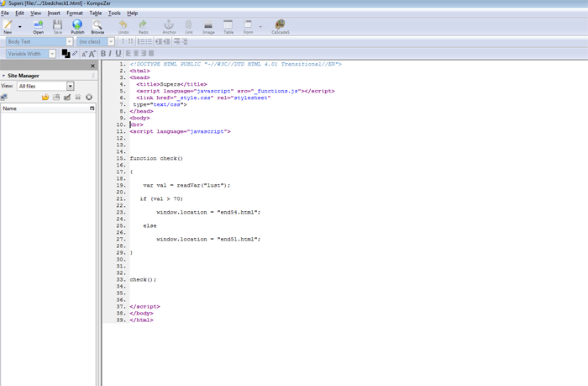Click the indent text icon
Image resolution: width=588 pixels, height=386 pixels.
click(x=159, y=42)
